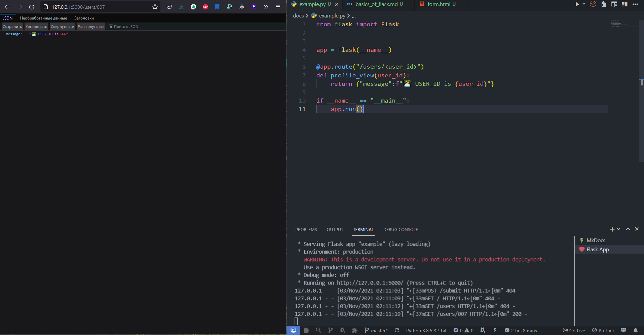Open the DEBUG CONSOLE tab
The width and height of the screenshot is (644, 335).
click(x=401, y=230)
